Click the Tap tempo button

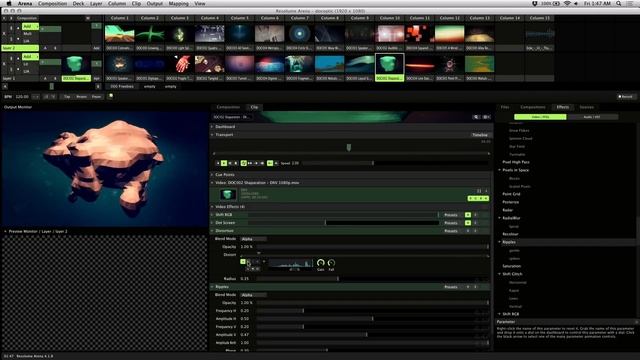pos(67,97)
